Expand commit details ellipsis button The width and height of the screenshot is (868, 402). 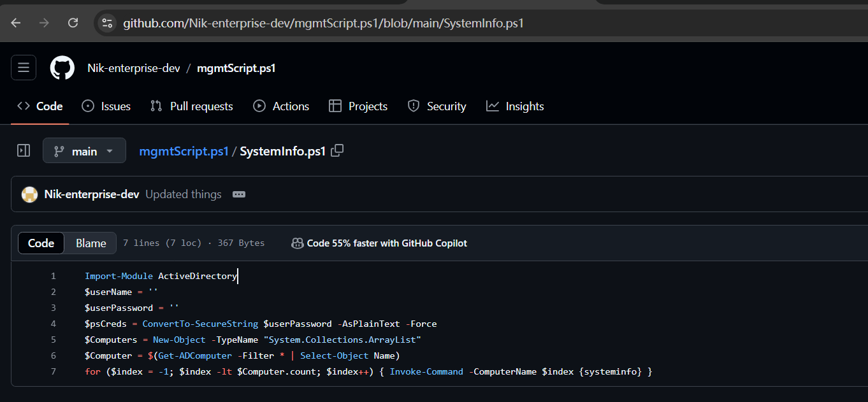click(239, 194)
